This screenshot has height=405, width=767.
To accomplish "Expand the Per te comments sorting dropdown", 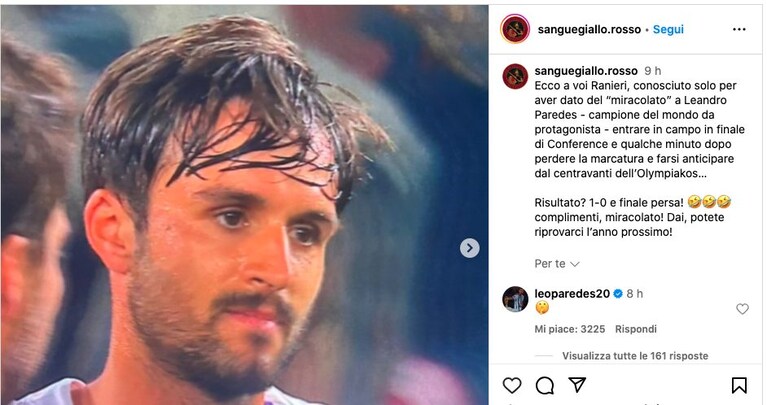I will click(x=557, y=264).
